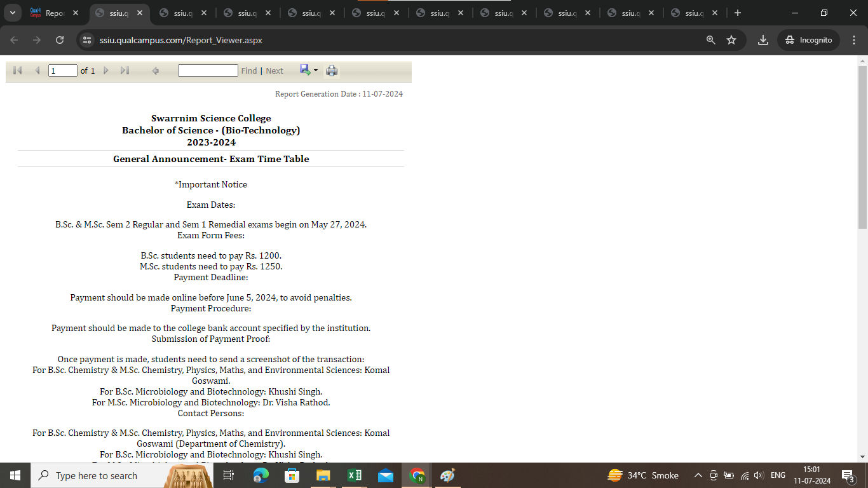The height and width of the screenshot is (488, 868).
Task: Click '*Important Notice' text
Action: [x=211, y=184]
